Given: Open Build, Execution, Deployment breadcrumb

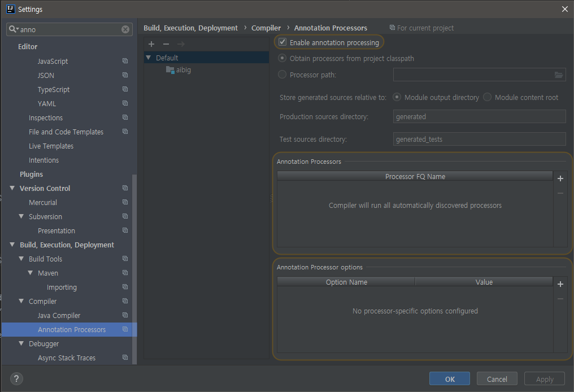Looking at the screenshot, I should pyautogui.click(x=190, y=27).
